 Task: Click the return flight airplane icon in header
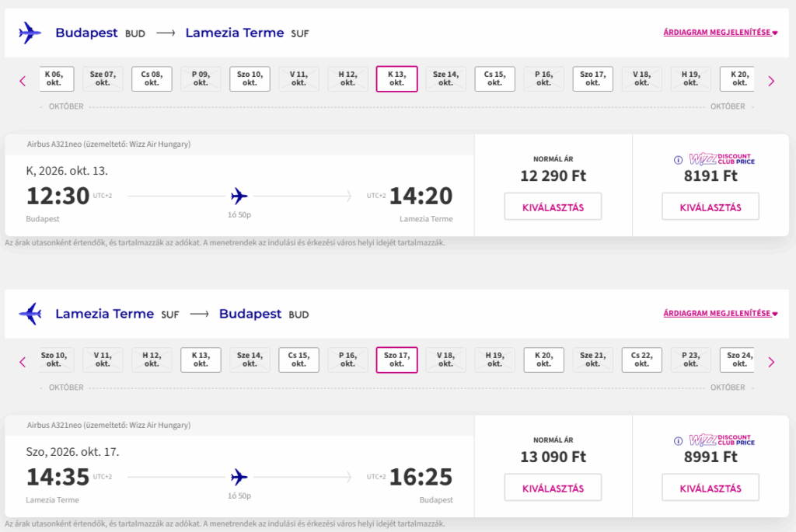(x=30, y=314)
